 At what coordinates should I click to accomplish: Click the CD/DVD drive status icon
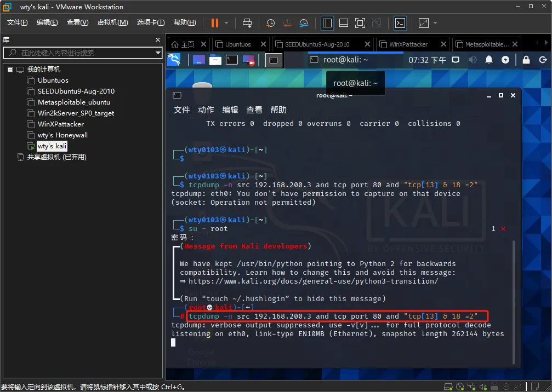pos(460,387)
